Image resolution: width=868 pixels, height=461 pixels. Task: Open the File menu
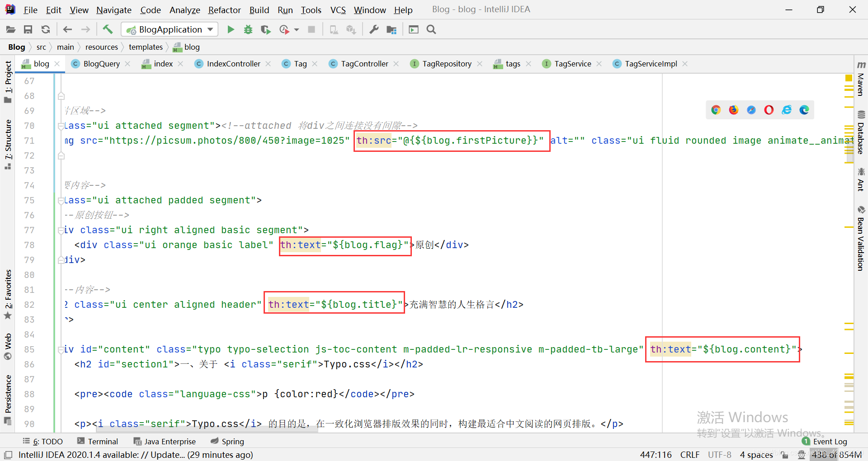[x=30, y=10]
